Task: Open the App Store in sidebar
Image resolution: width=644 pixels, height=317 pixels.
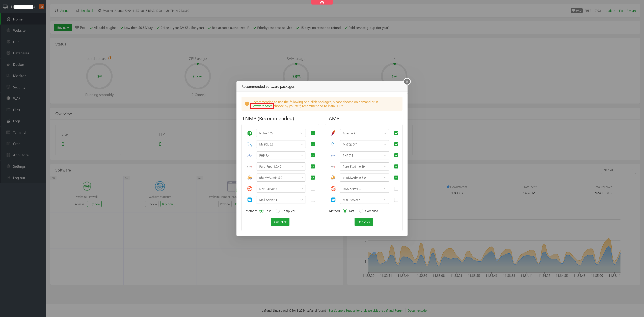Action: pos(20,155)
